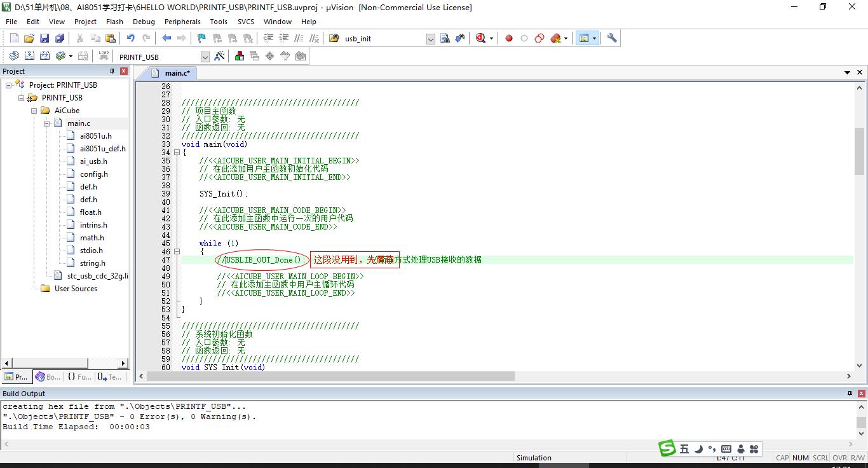Collapse the AiCube group in project tree
Viewport: 868px width, 468px height.
tap(34, 111)
